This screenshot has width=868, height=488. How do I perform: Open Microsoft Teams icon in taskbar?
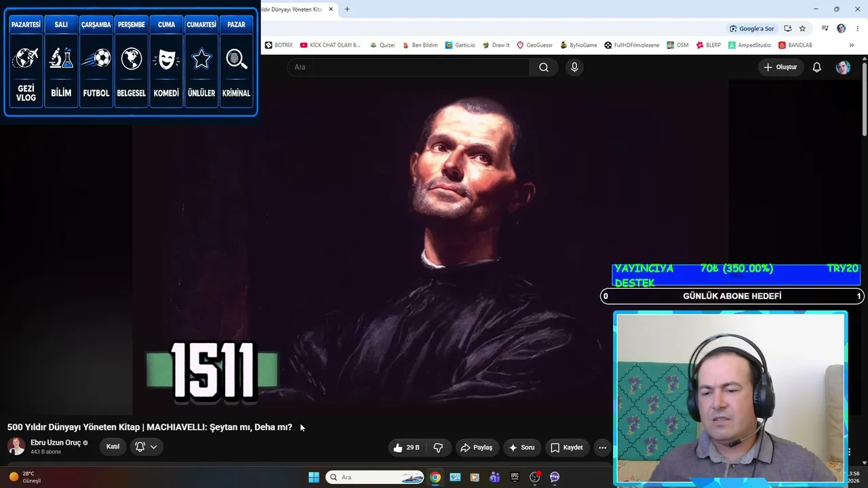coord(495,477)
